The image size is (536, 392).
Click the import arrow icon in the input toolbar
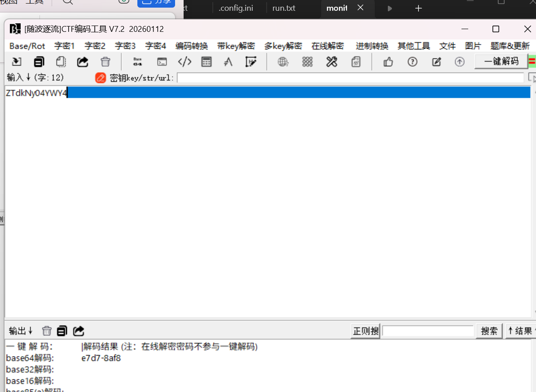pyautogui.click(x=16, y=62)
